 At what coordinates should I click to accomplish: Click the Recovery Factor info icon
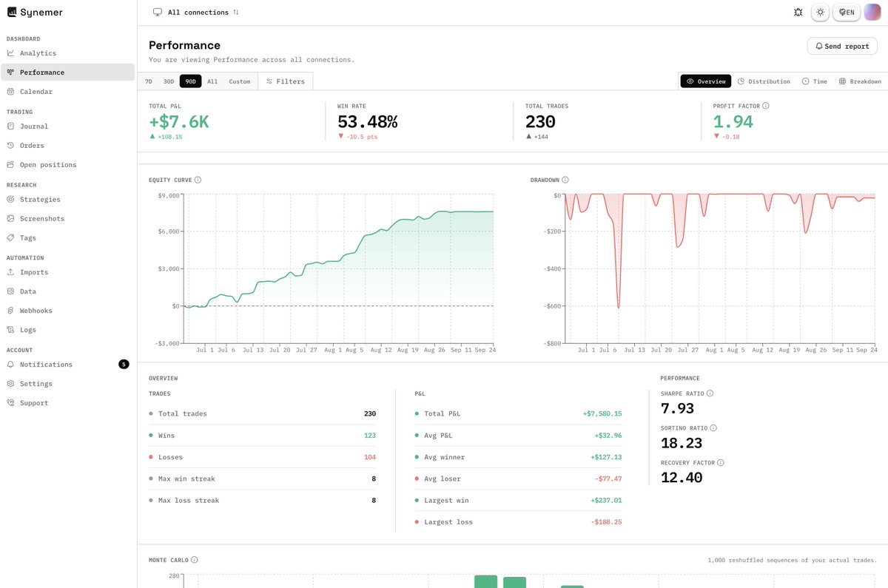pyautogui.click(x=721, y=462)
